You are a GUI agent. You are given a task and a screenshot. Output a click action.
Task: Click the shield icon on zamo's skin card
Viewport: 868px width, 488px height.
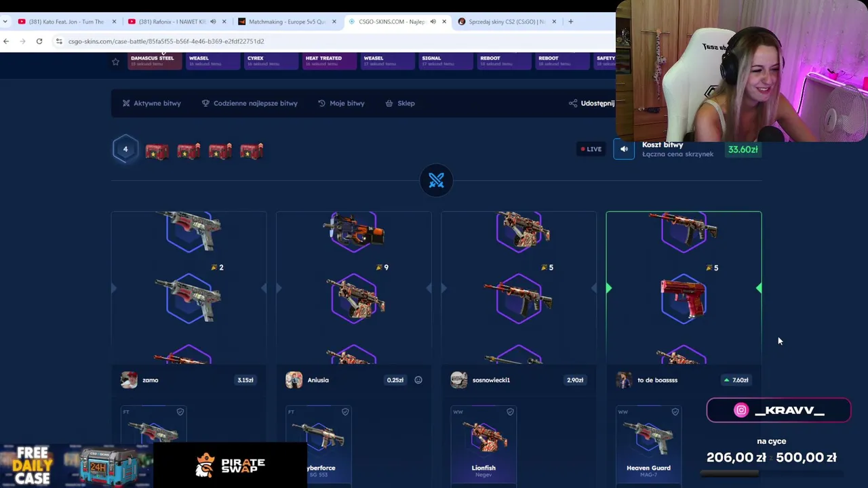click(x=180, y=411)
